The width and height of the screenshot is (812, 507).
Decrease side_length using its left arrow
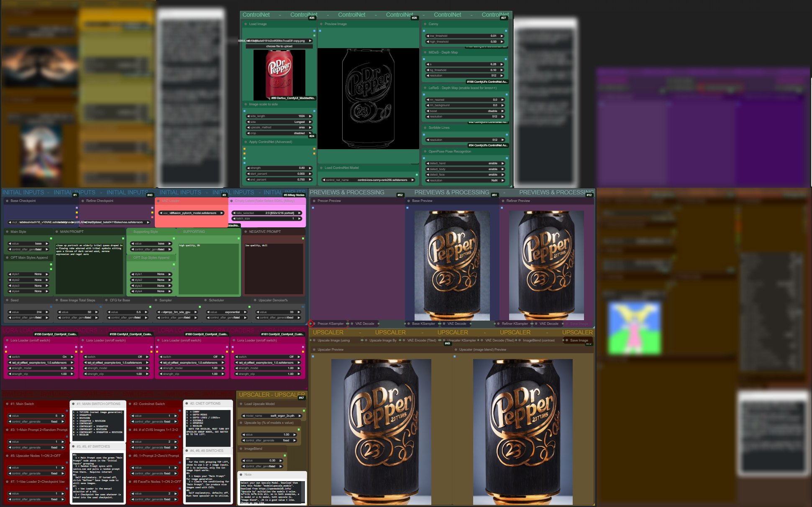248,116
